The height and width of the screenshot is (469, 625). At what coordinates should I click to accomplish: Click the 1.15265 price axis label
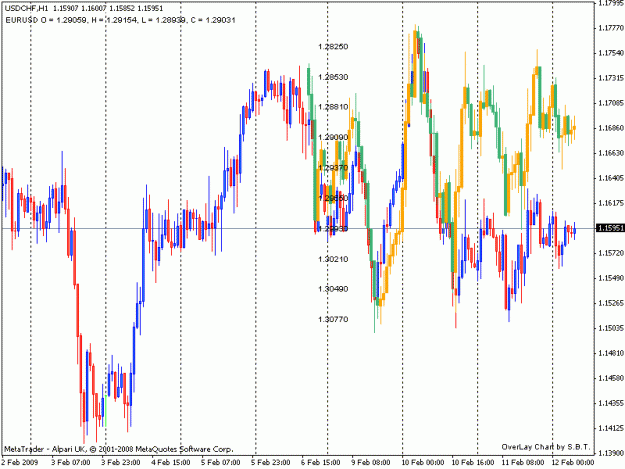(611, 303)
